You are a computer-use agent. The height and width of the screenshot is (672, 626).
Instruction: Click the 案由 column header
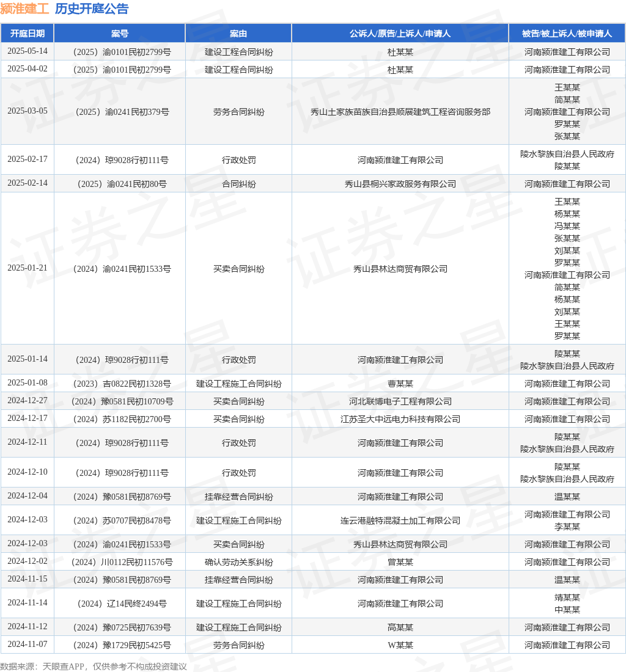pos(238,34)
